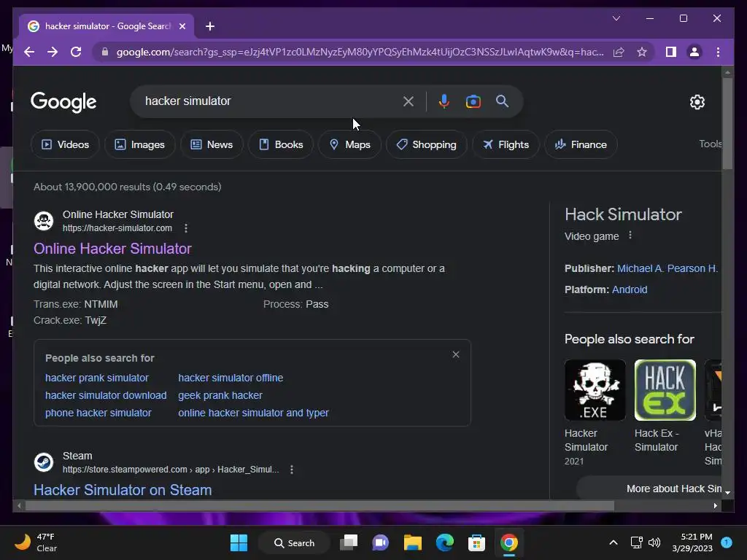Click the horizontal scrollbar right arrow
Image resolution: width=747 pixels, height=560 pixels.
pyautogui.click(x=715, y=506)
